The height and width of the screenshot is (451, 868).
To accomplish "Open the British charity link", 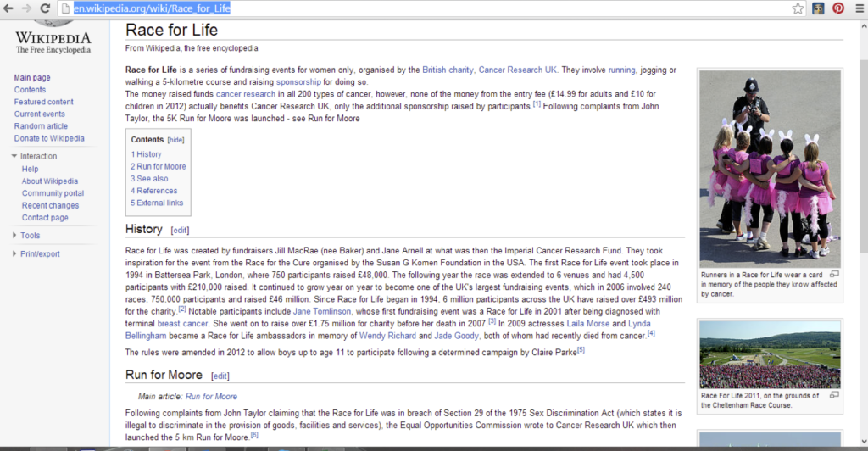I will point(448,70).
